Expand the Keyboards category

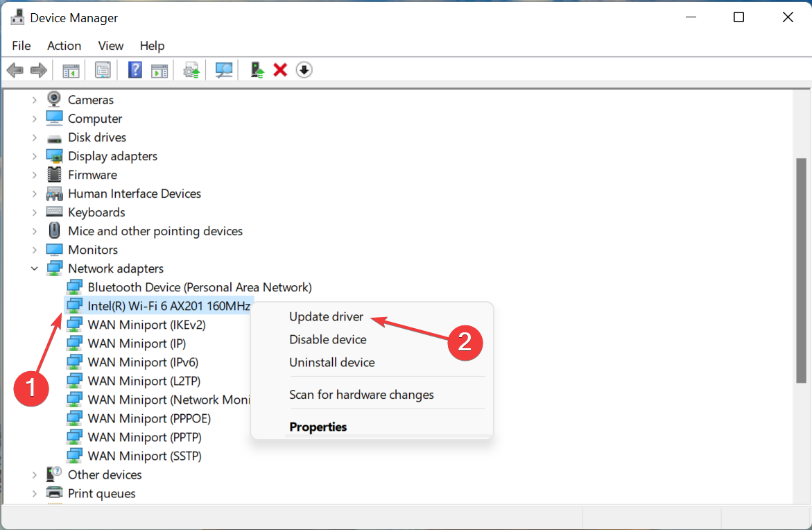[x=34, y=212]
